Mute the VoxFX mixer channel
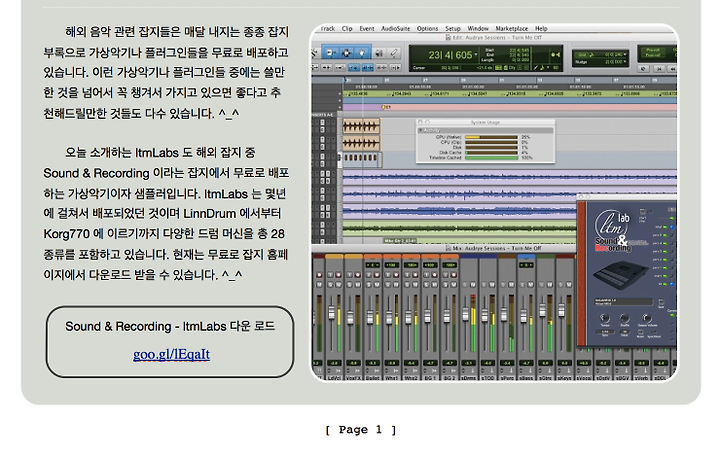 pyautogui.click(x=358, y=285)
